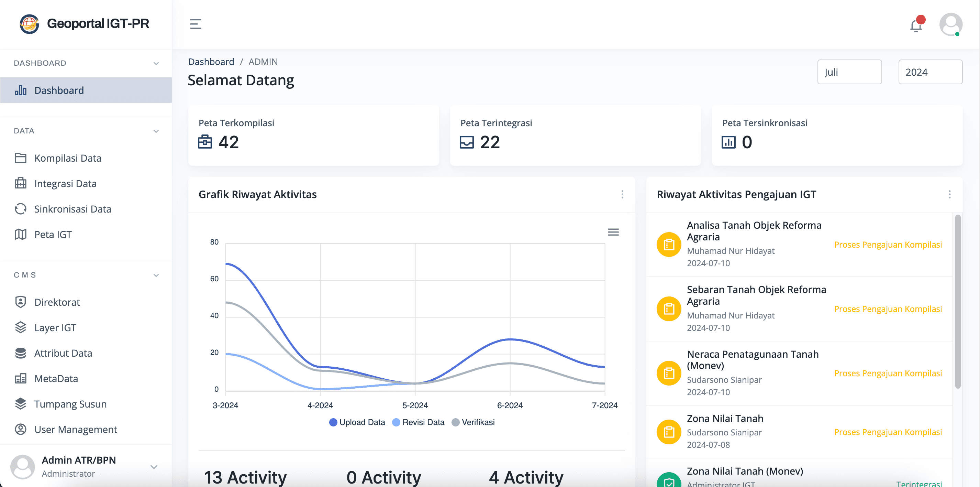Click clipboard icon for Neraca Penatagunaan Tanah
The width and height of the screenshot is (980, 487).
pos(669,373)
